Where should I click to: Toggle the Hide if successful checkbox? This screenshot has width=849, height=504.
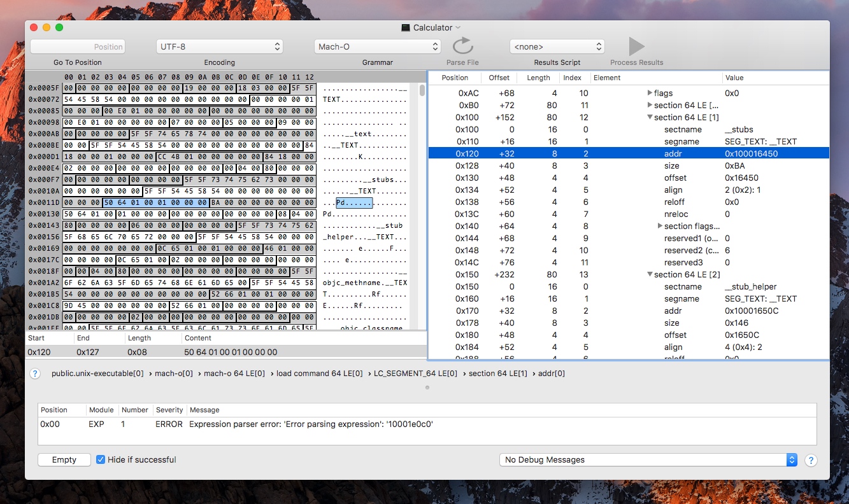tap(101, 459)
